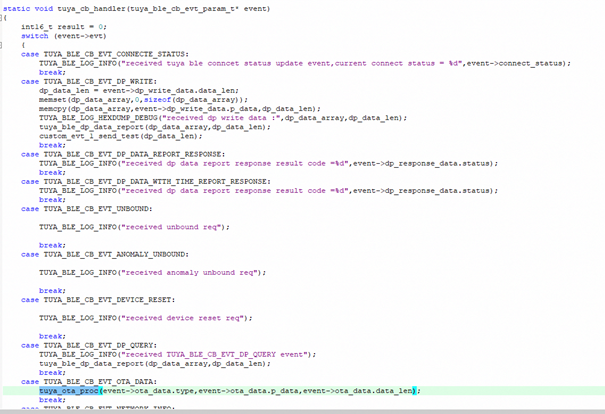Collapse the function body fold marker
This screenshot has width=605, height=414.
[3, 17]
